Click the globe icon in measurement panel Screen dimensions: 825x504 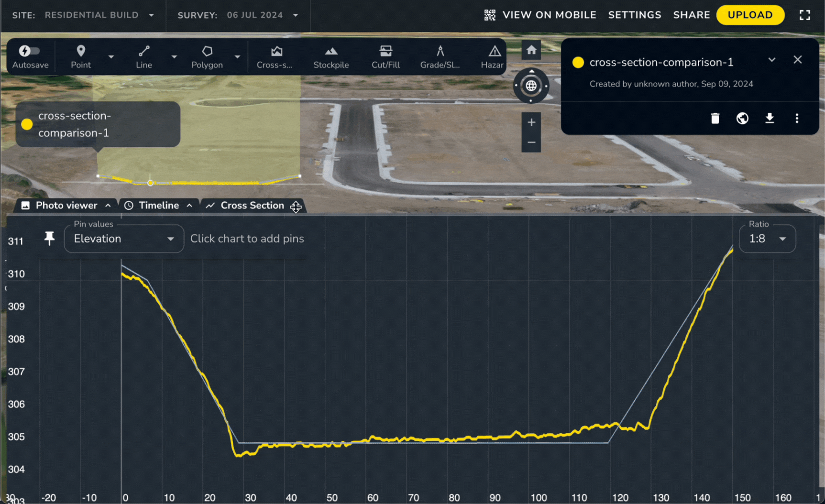[742, 118]
